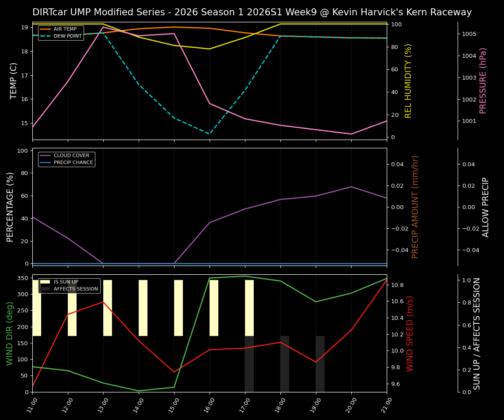Click the IS SUN UP legend swatch
504x420 pixels.
(45, 282)
